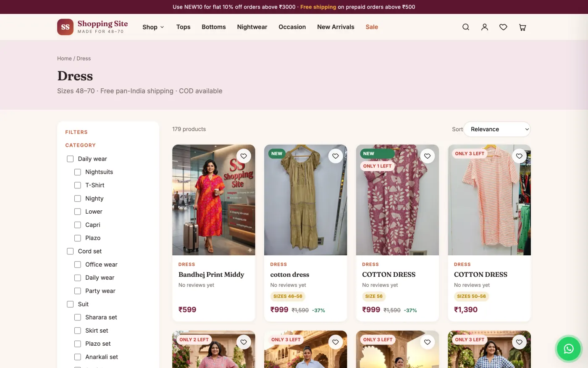
Task: Check the Capri filter
Action: [78, 225]
